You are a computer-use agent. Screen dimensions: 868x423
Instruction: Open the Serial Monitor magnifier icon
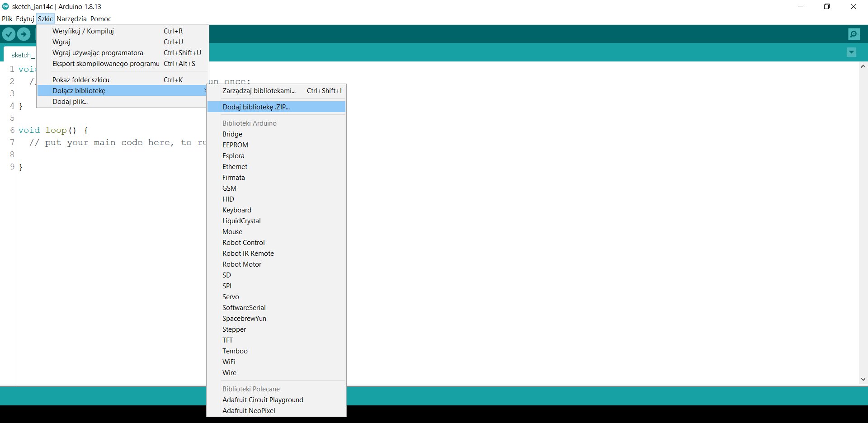[x=854, y=34]
